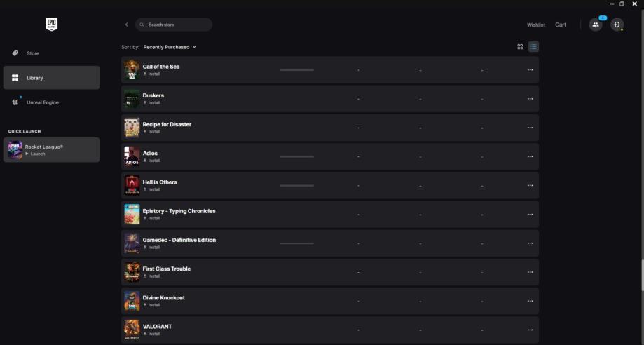Open three-dot menu for Duskers
The image size is (644, 345).
click(x=530, y=99)
